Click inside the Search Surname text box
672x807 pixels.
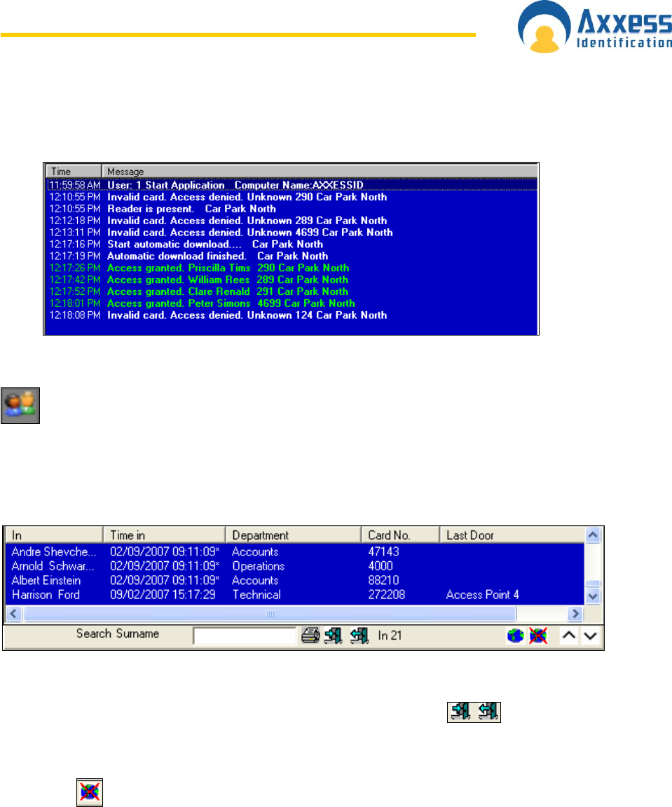click(x=245, y=636)
